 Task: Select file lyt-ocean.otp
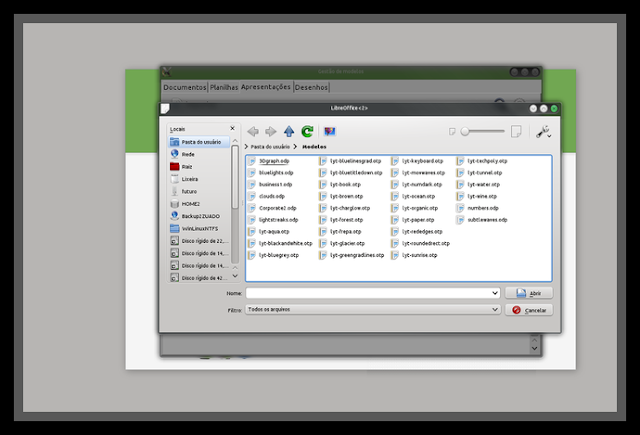(413, 197)
